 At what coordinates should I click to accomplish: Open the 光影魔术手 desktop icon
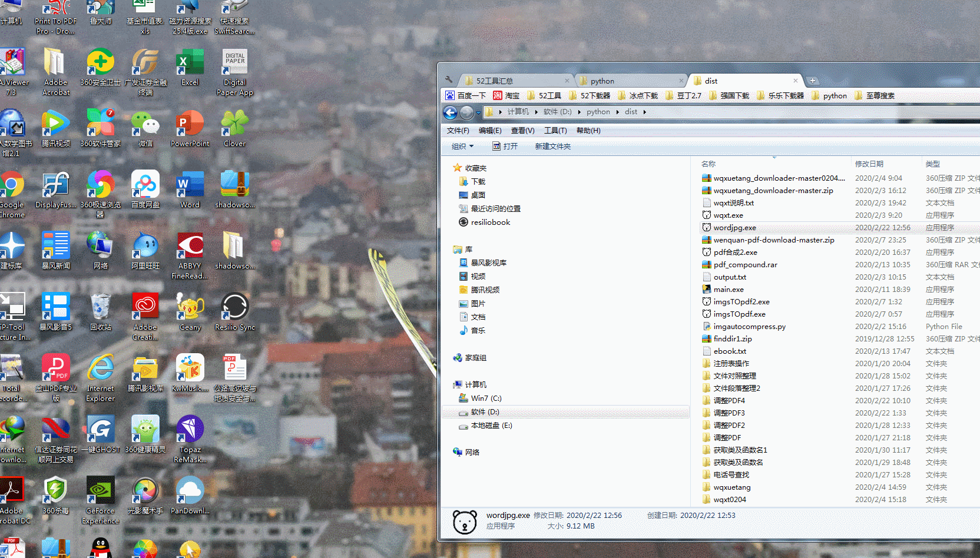tap(145, 496)
